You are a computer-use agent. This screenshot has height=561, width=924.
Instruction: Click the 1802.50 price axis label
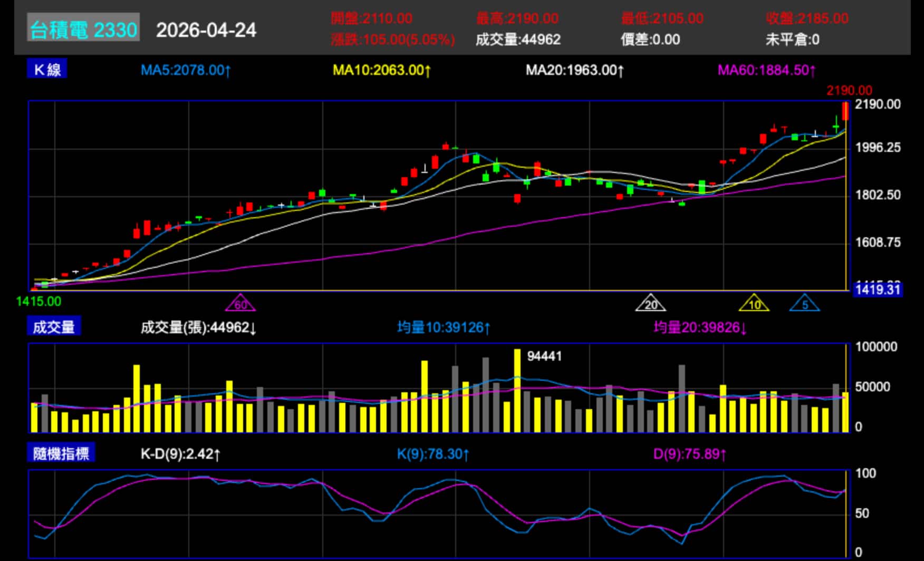point(878,195)
